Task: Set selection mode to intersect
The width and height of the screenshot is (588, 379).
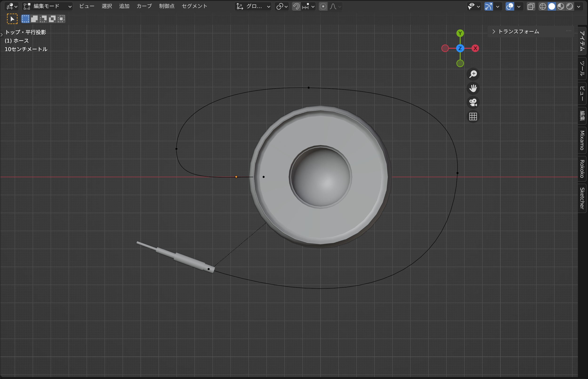Action: tap(61, 19)
